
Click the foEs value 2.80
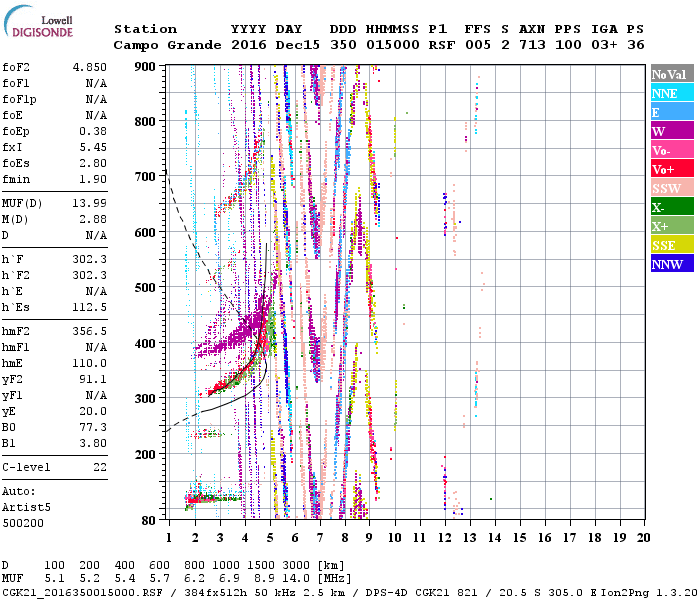coord(93,163)
